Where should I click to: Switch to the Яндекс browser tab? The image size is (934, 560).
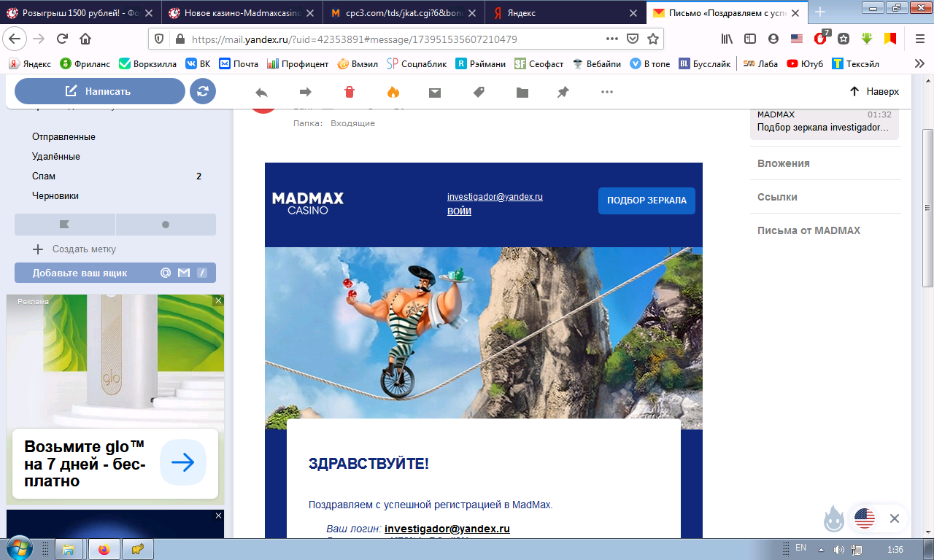566,12
